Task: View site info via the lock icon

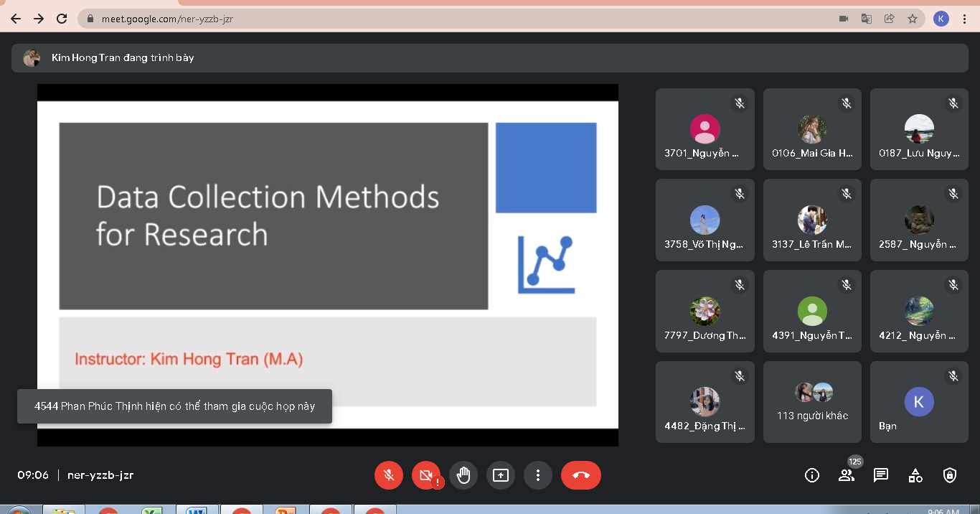Action: point(90,19)
